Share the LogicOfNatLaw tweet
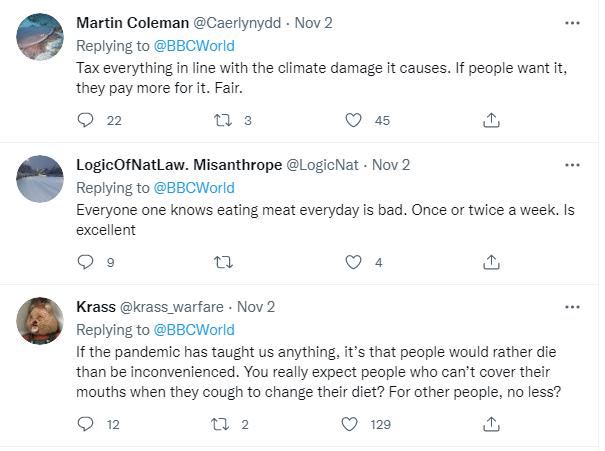The width and height of the screenshot is (605, 451). (491, 262)
